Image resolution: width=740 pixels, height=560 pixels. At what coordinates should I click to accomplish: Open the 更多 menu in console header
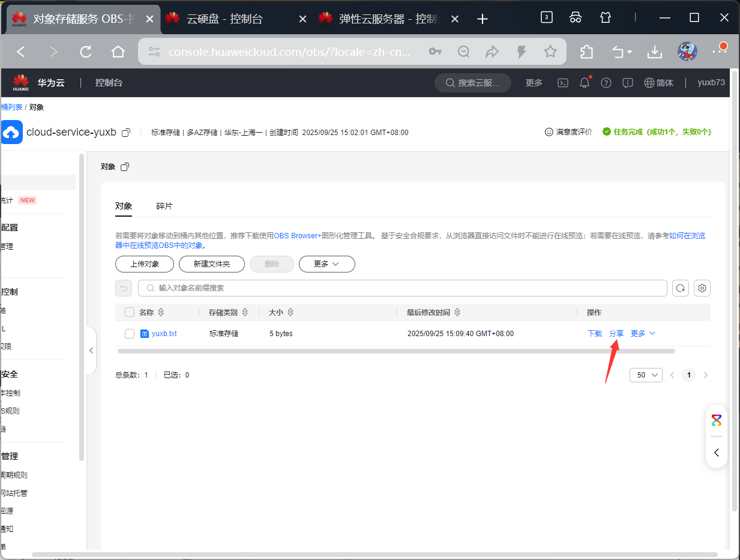[534, 83]
